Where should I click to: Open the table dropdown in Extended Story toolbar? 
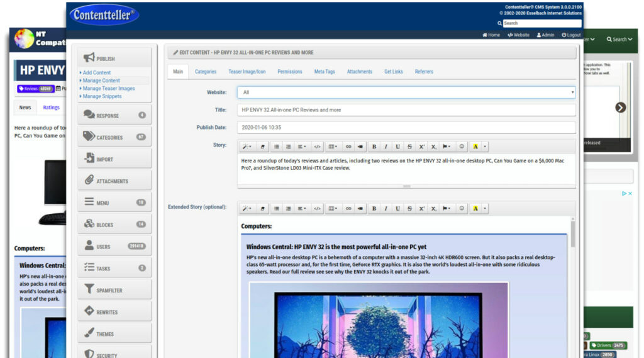tap(333, 208)
